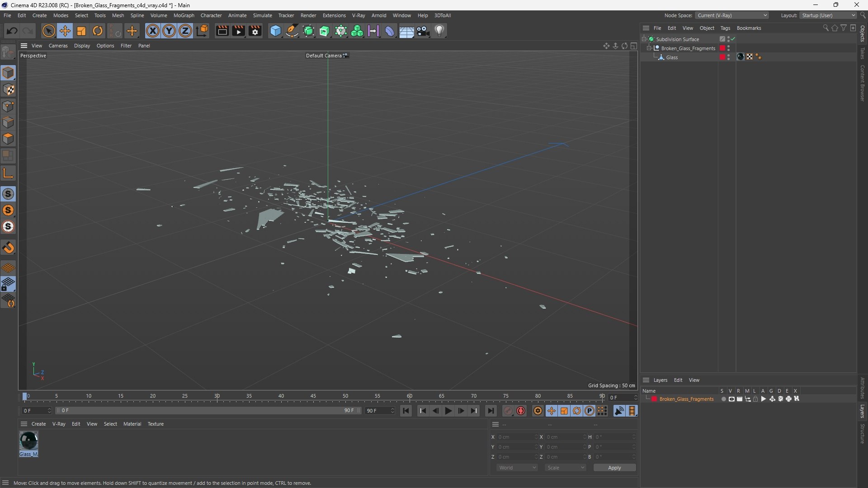
Task: Go to end of animation
Action: click(490, 411)
